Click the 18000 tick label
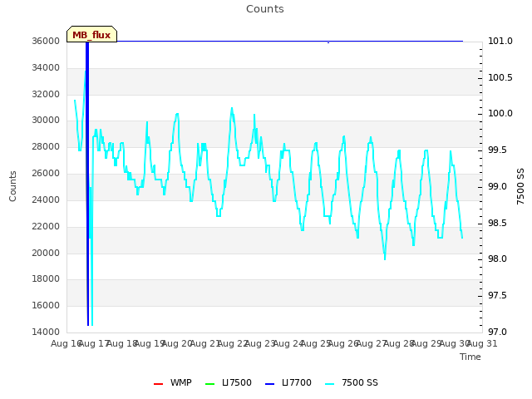532x399 pixels. (x=46, y=279)
